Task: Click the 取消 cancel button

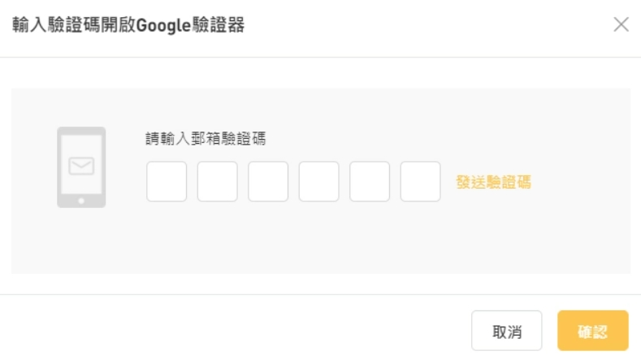Action: 506,331
